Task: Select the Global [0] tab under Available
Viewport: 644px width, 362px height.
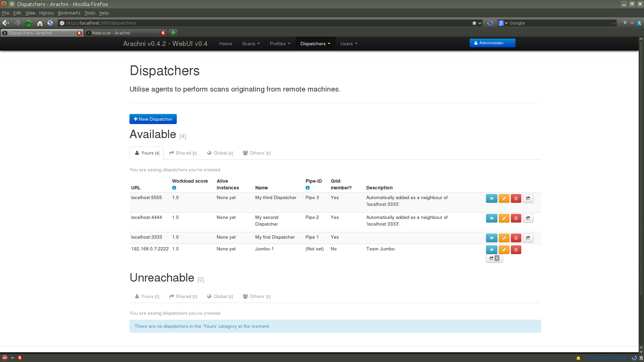Action: (x=220, y=153)
